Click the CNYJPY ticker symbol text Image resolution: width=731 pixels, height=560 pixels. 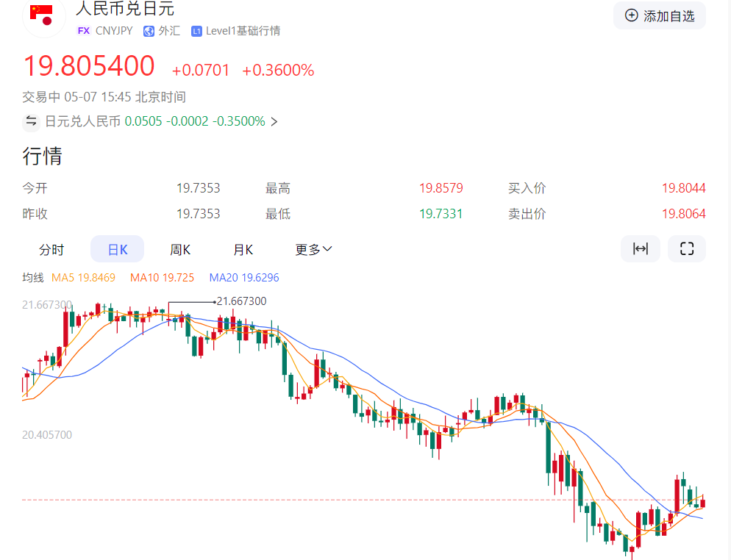tap(114, 31)
